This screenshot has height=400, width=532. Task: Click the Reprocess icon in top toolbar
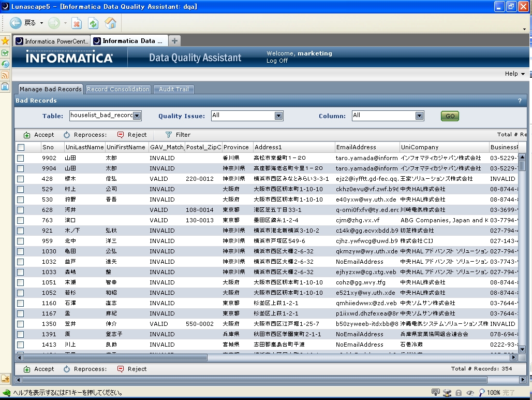point(67,135)
